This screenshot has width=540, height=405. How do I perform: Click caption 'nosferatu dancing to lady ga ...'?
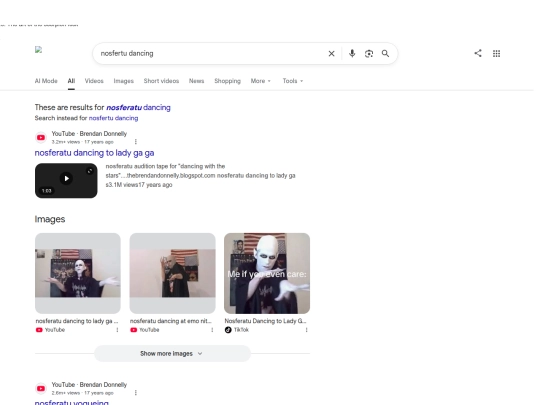pos(77,321)
